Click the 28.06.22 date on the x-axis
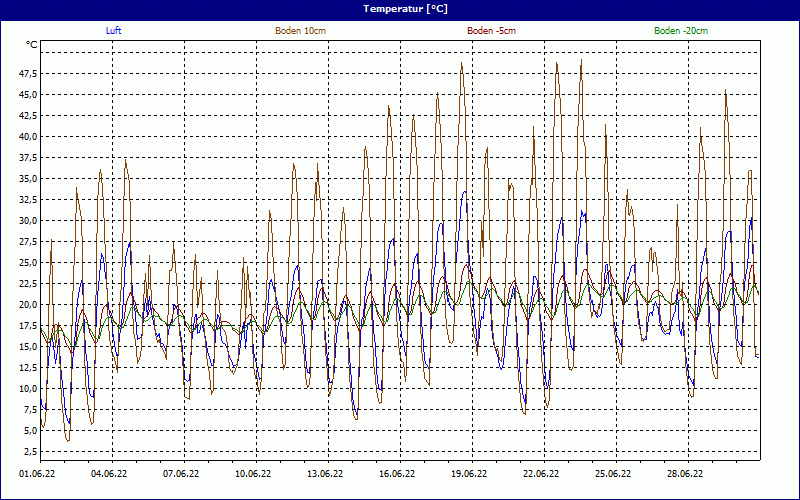 [x=685, y=474]
